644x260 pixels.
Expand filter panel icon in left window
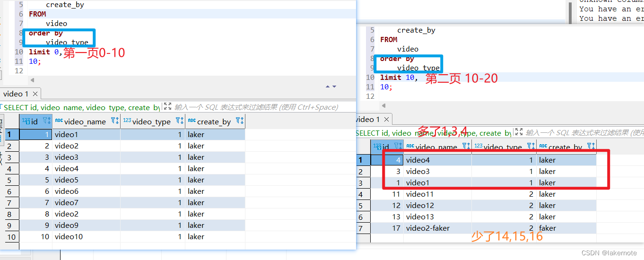pyautogui.click(x=167, y=106)
